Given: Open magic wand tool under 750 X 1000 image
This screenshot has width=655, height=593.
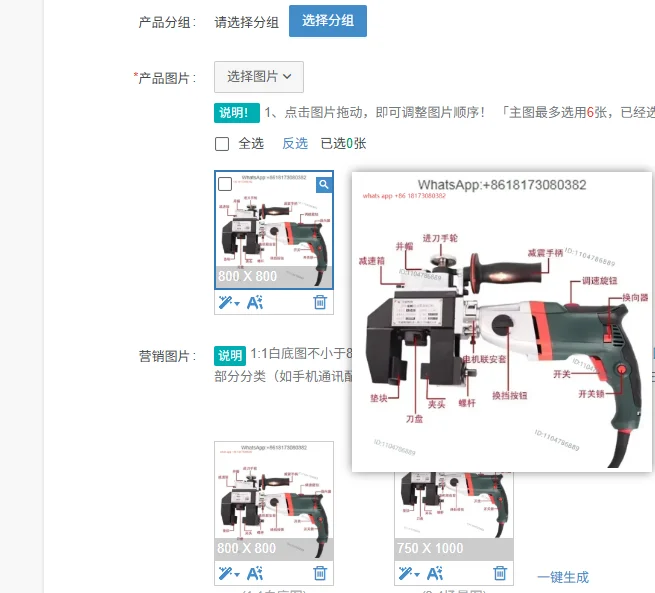Looking at the screenshot, I should pos(409,574).
